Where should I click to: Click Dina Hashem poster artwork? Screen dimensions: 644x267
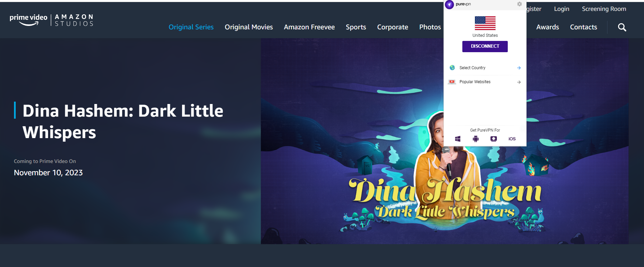click(445, 141)
